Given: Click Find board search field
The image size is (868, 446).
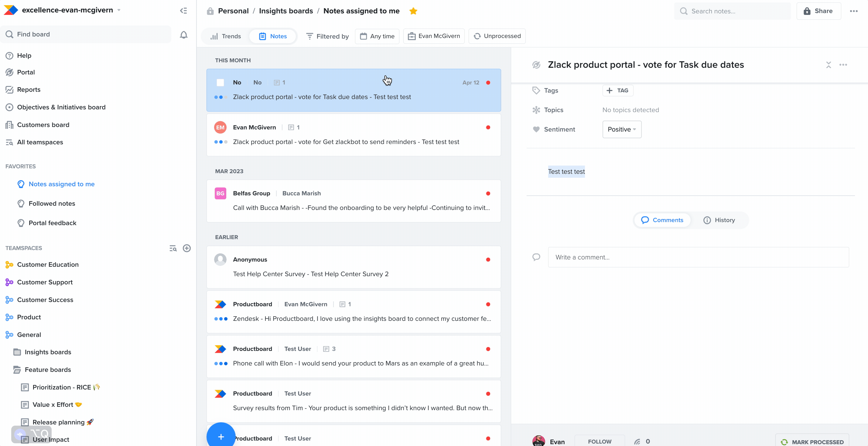Looking at the screenshot, I should click(x=86, y=34).
